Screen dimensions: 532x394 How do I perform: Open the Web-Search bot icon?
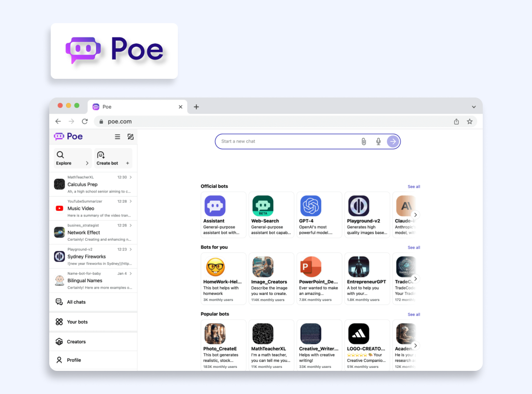(x=263, y=206)
